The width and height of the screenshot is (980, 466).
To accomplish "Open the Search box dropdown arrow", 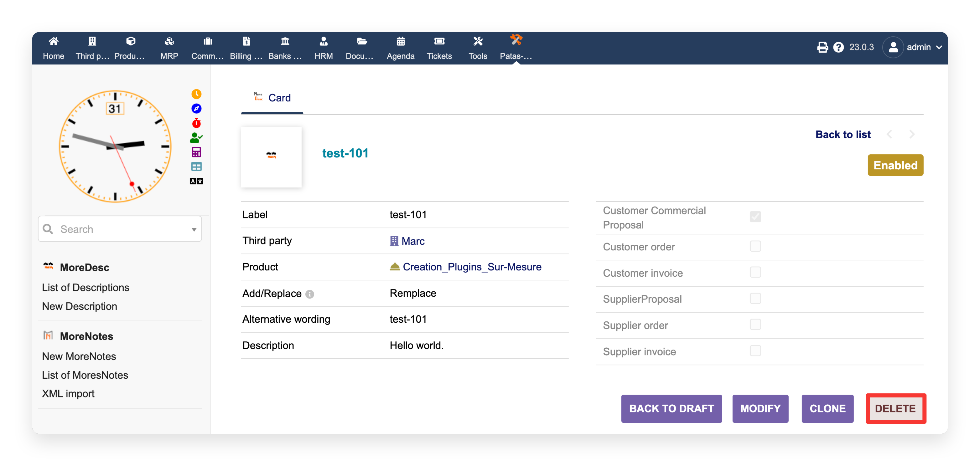I will (x=194, y=230).
